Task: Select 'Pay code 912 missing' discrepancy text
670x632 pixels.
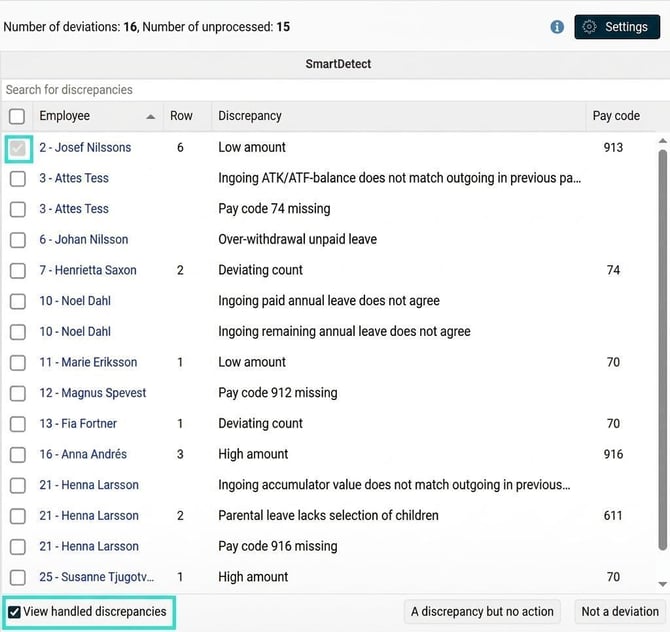Action: pos(278,393)
